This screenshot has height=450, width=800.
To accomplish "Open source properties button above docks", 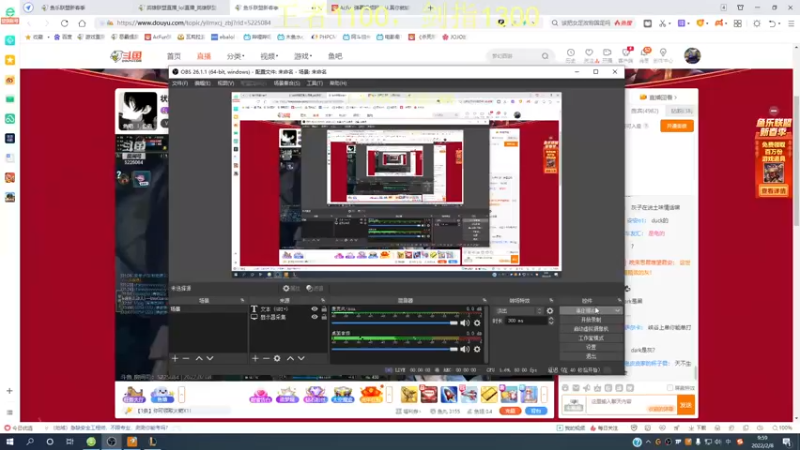I will click(291, 288).
